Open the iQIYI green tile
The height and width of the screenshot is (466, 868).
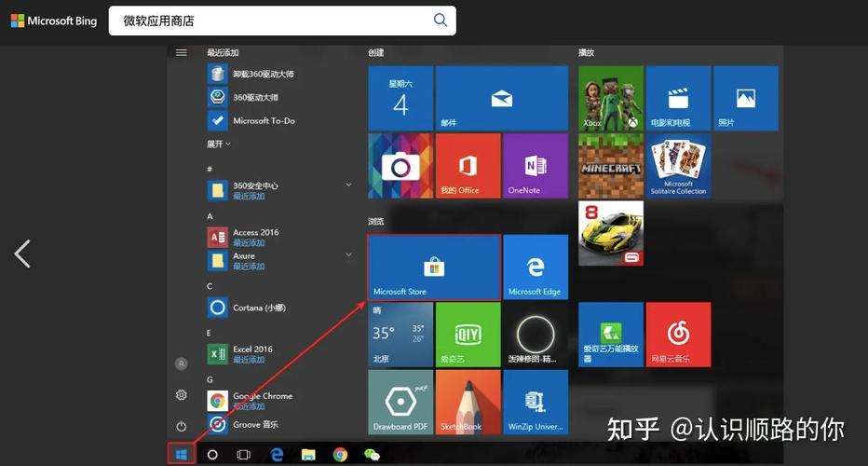point(468,335)
